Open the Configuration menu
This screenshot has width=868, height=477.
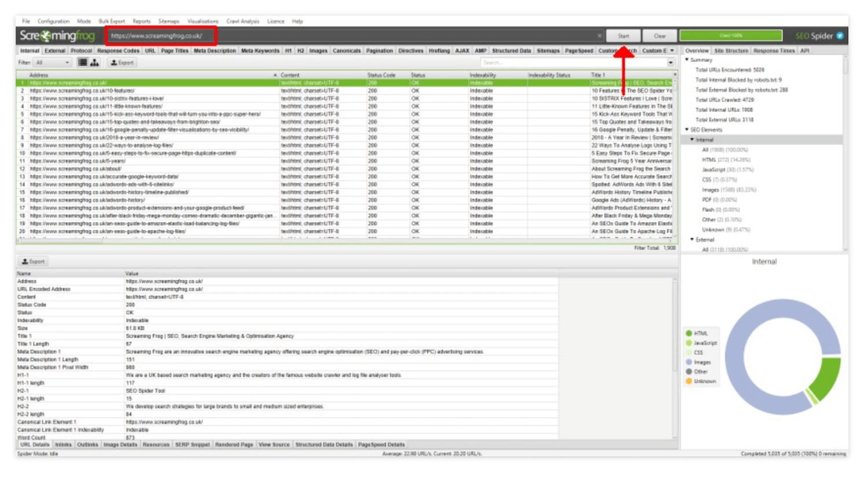53,21
